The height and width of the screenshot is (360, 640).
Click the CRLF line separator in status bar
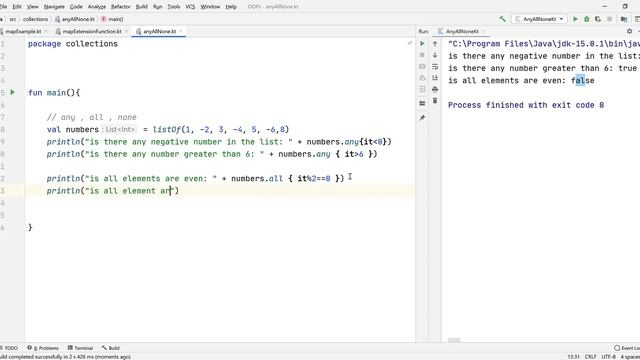[x=590, y=357]
